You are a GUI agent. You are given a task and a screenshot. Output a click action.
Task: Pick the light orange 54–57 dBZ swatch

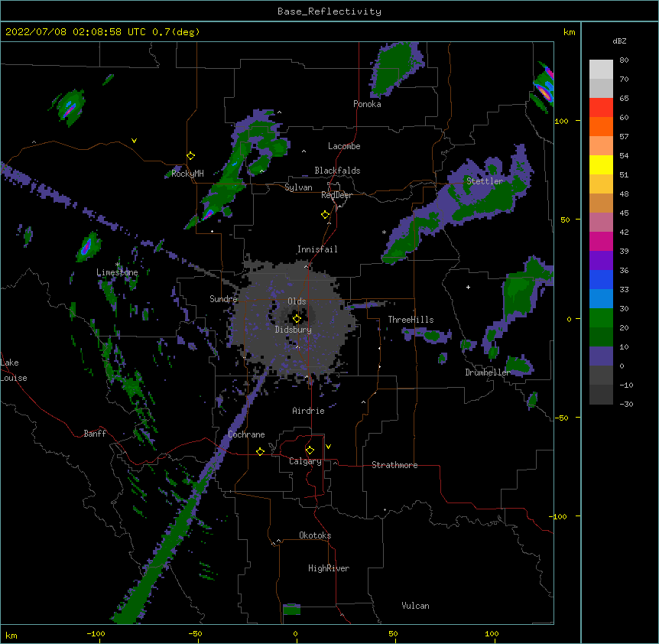(601, 146)
